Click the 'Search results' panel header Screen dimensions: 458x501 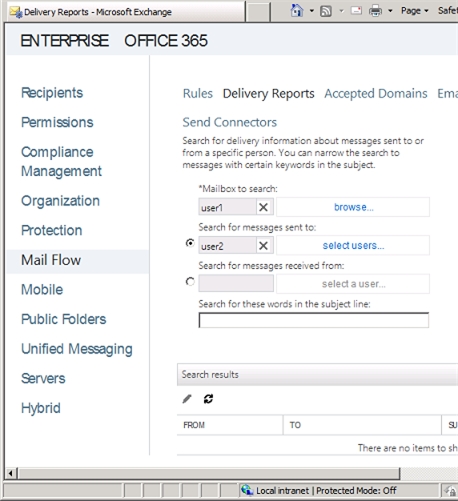click(x=317, y=375)
